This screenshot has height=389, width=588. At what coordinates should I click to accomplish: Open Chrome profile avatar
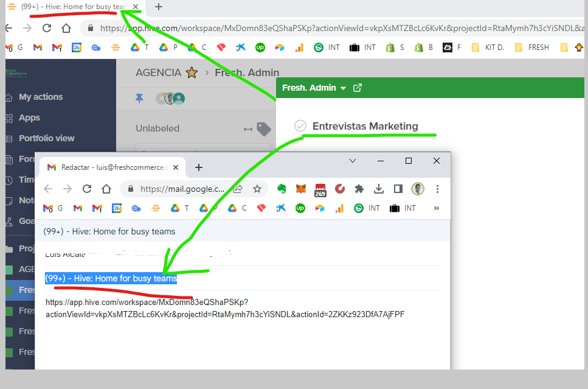418,189
